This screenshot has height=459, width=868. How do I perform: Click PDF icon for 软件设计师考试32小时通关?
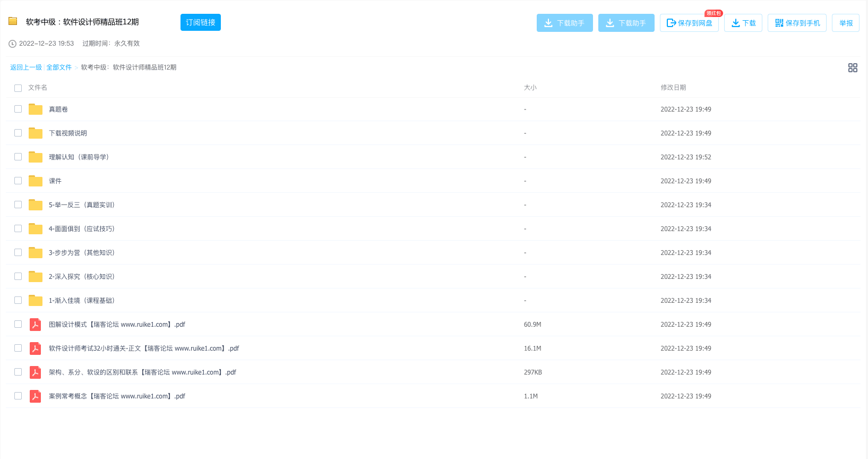pos(36,348)
